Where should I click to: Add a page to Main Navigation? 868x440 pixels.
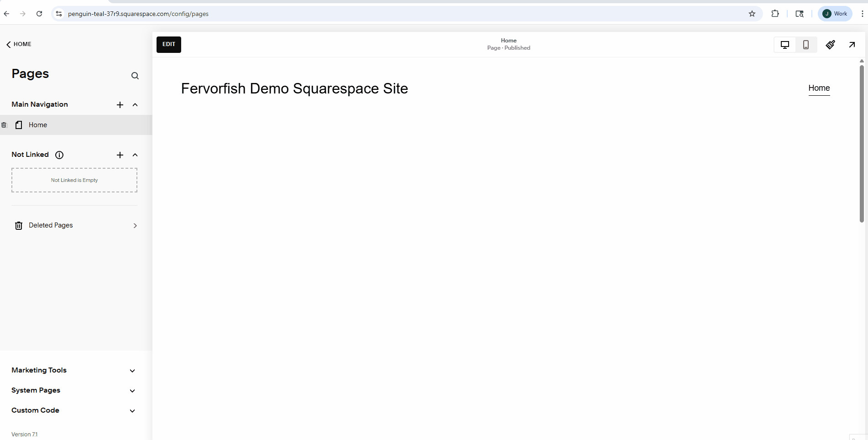(120, 105)
